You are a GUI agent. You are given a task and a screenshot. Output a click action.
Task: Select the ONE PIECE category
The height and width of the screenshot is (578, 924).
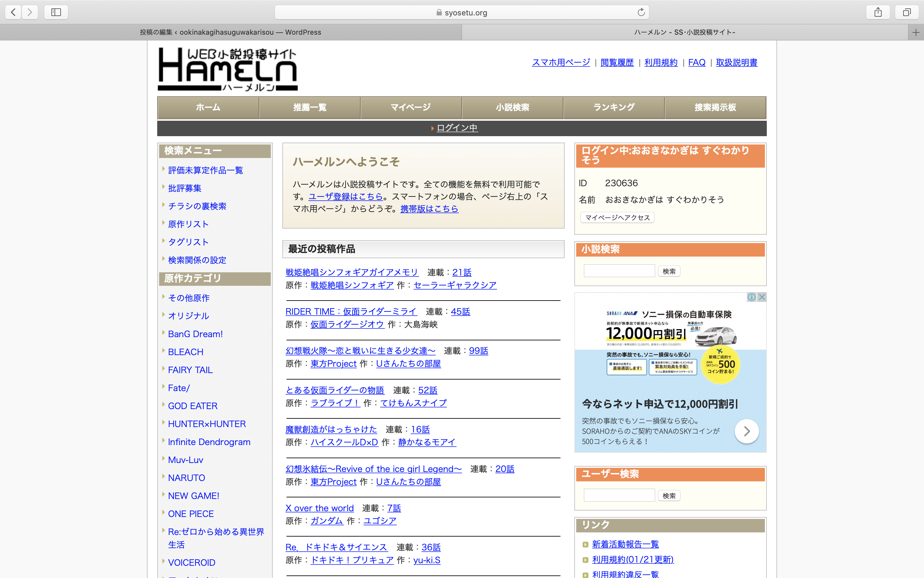191,514
